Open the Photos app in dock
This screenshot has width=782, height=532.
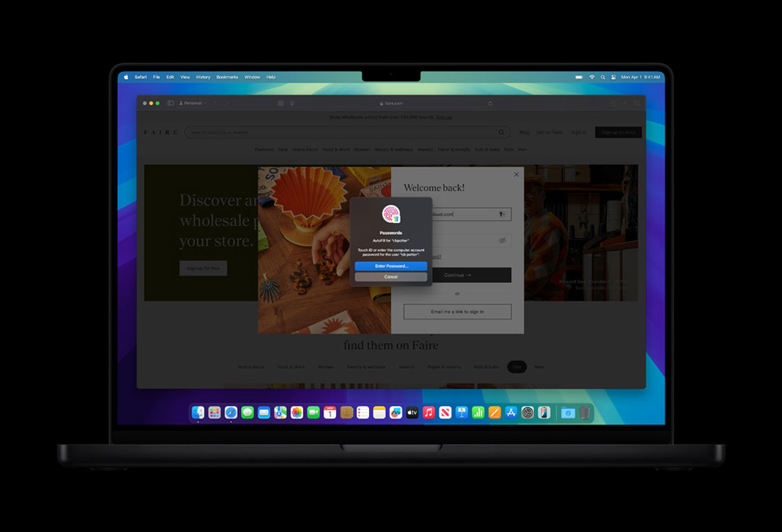tap(297, 413)
